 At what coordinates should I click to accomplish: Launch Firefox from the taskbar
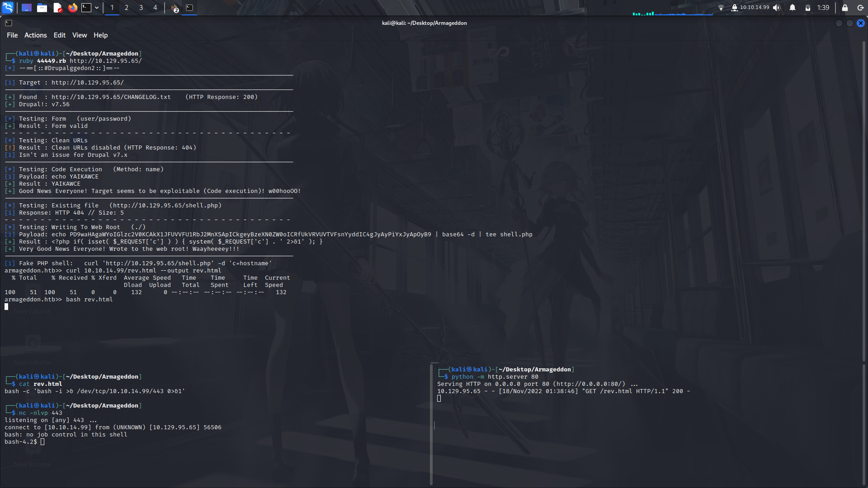point(72,8)
